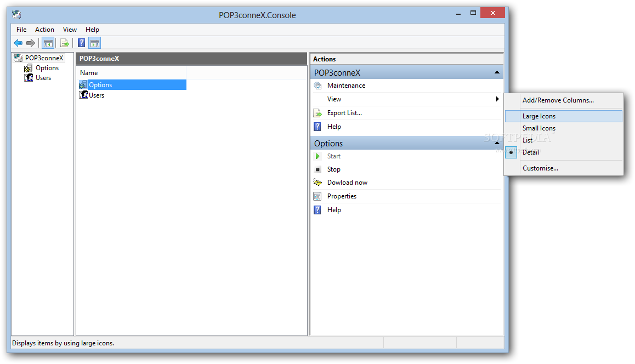Image resolution: width=635 pixels, height=364 pixels.
Task: Click POP3conneX section header in Actions
Action: point(406,72)
